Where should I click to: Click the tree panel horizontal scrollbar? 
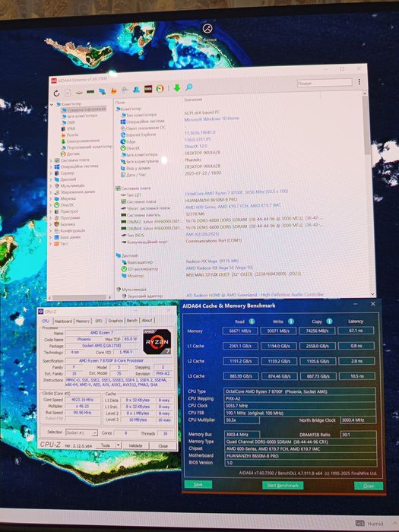click(80, 297)
